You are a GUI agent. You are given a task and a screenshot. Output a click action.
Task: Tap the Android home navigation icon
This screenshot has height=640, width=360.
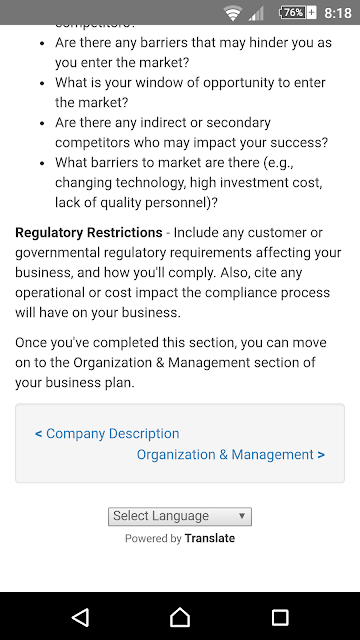coord(180,616)
